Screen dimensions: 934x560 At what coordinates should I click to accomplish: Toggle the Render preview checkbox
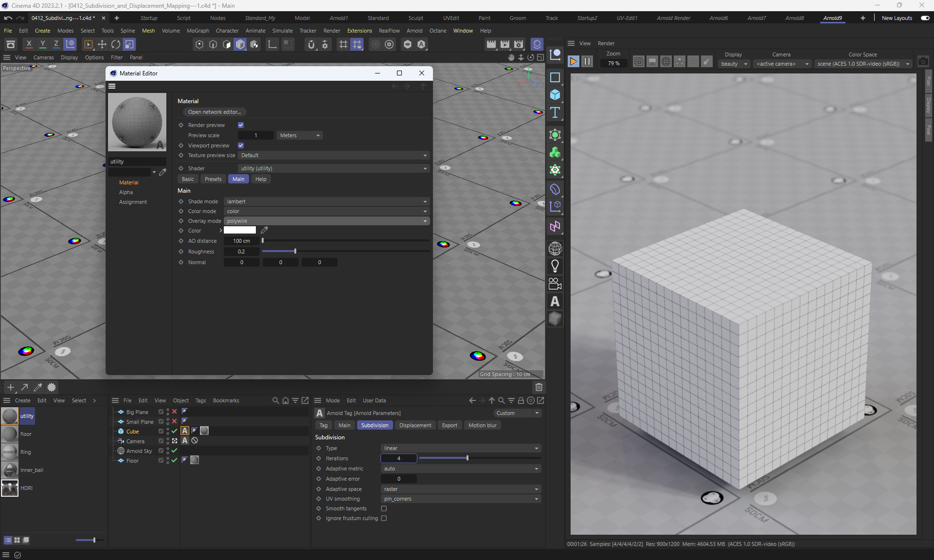241,125
